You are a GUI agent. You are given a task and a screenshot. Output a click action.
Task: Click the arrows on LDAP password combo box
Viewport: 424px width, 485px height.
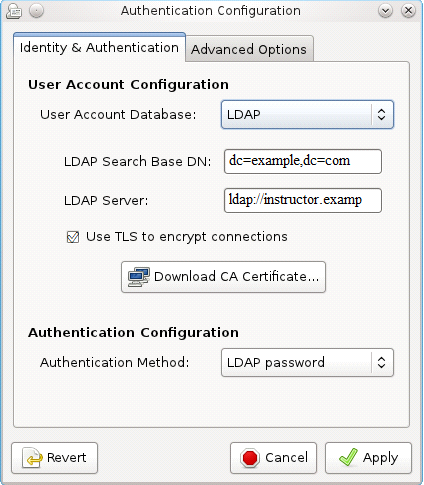click(381, 363)
